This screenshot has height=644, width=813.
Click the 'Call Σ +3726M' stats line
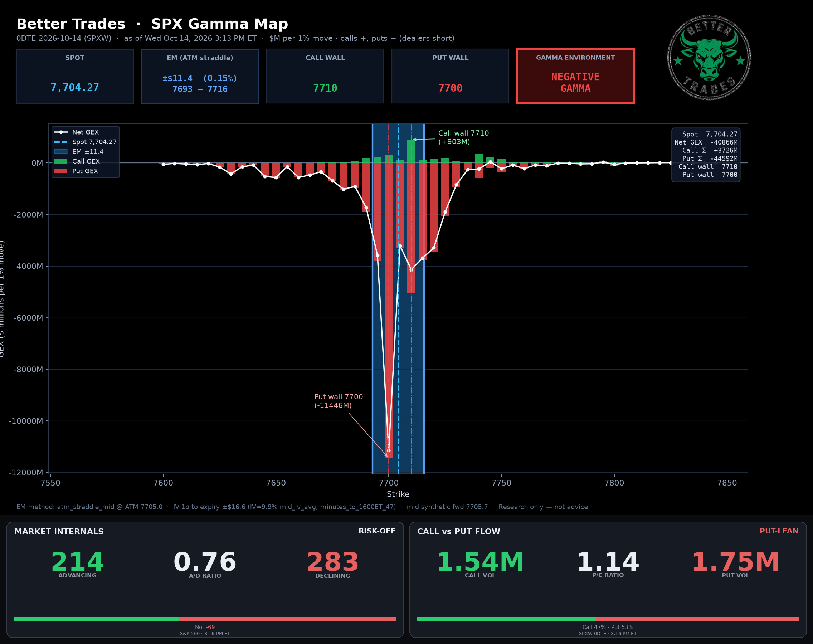click(x=710, y=150)
